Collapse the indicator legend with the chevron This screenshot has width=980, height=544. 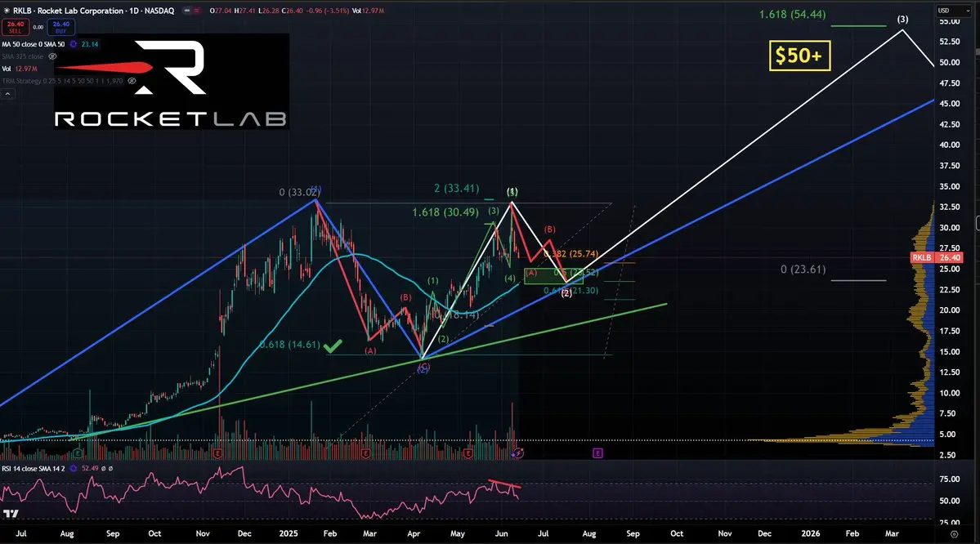(8, 94)
